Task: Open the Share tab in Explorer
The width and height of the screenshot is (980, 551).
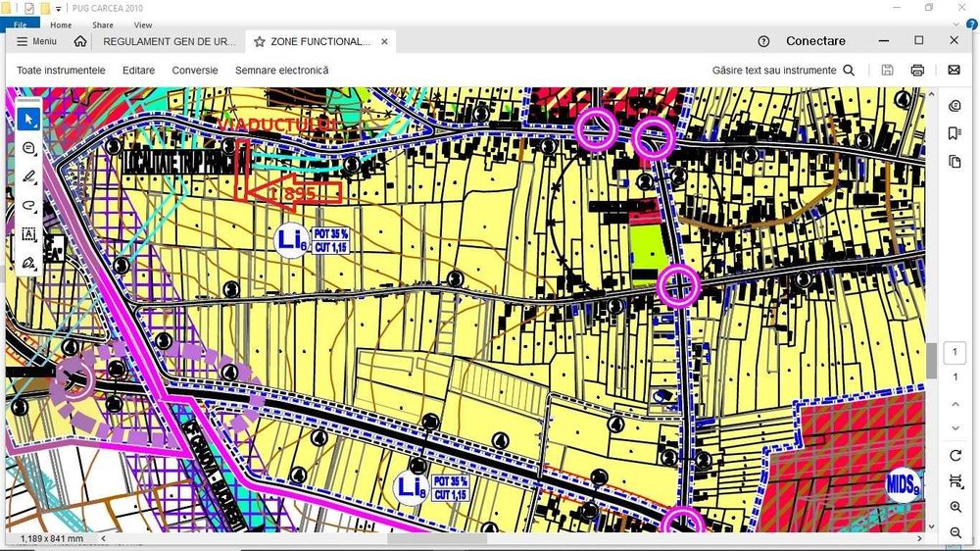Action: pyautogui.click(x=103, y=25)
